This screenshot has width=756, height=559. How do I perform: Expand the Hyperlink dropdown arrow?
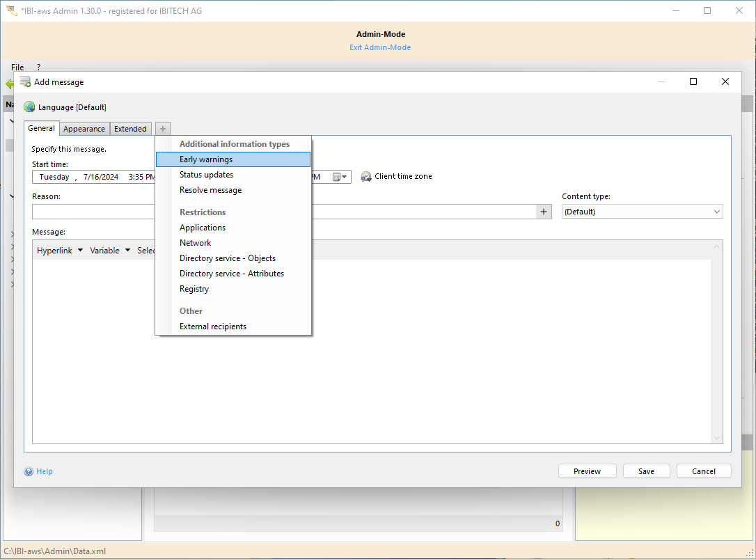click(x=80, y=251)
